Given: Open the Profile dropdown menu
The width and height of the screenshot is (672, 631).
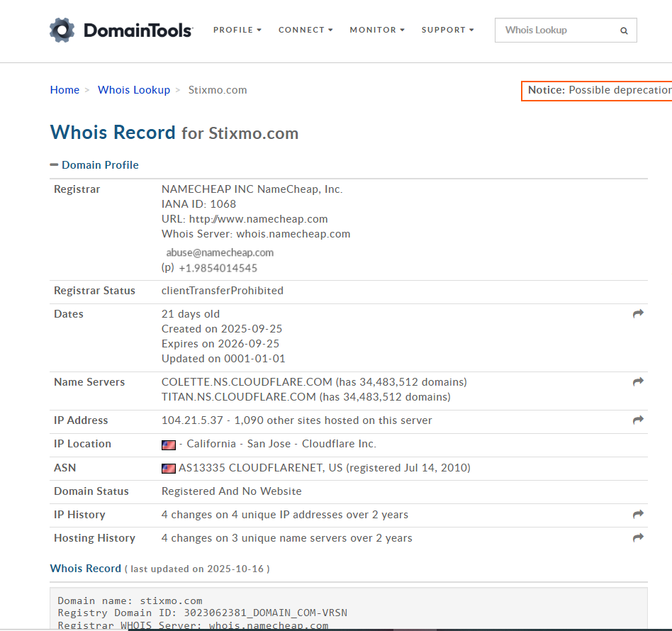Looking at the screenshot, I should 237,30.
